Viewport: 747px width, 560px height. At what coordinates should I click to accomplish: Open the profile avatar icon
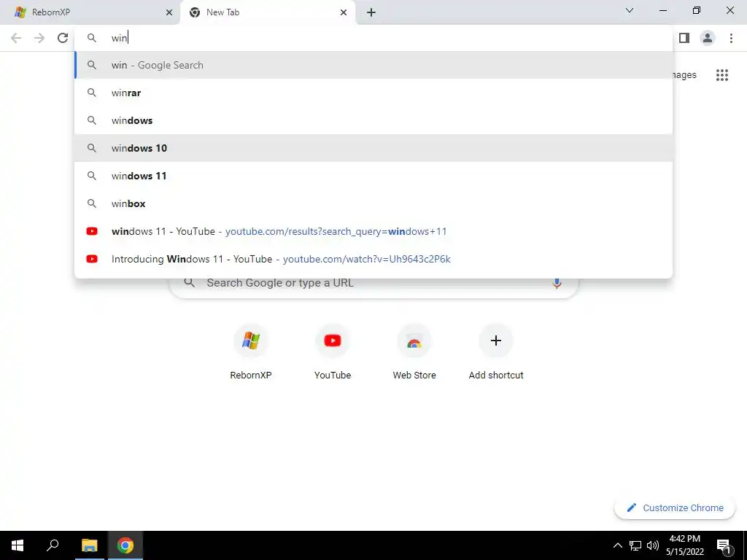708,38
